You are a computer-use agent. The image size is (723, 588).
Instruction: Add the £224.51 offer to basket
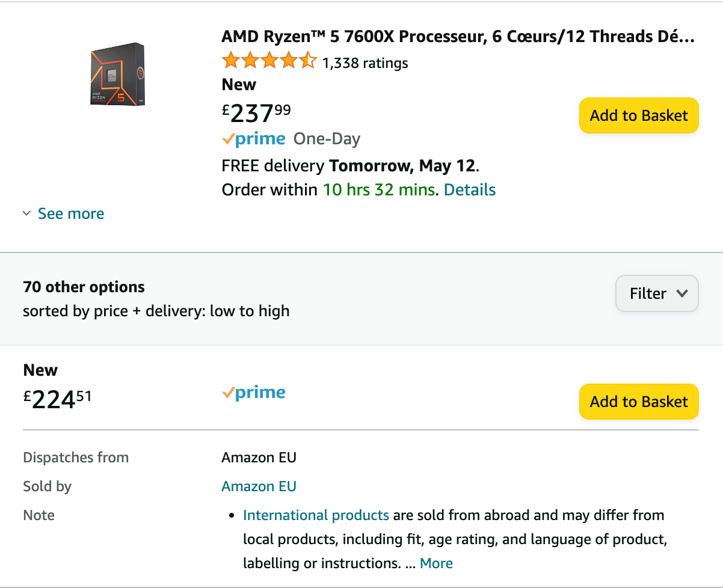638,402
